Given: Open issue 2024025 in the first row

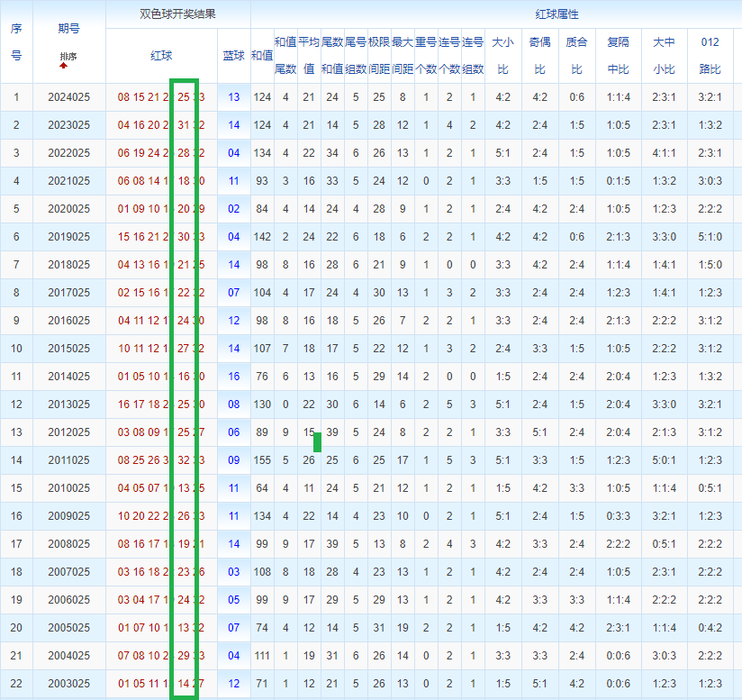Looking at the screenshot, I should click(68, 97).
